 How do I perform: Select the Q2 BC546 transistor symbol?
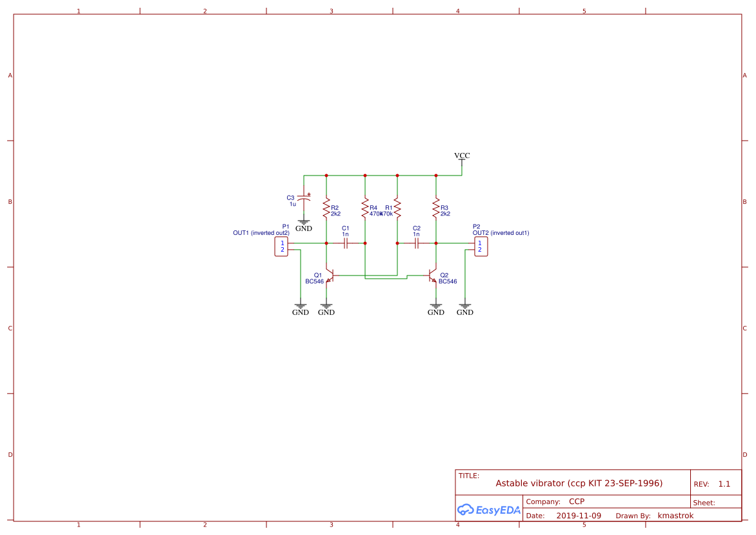[431, 276]
